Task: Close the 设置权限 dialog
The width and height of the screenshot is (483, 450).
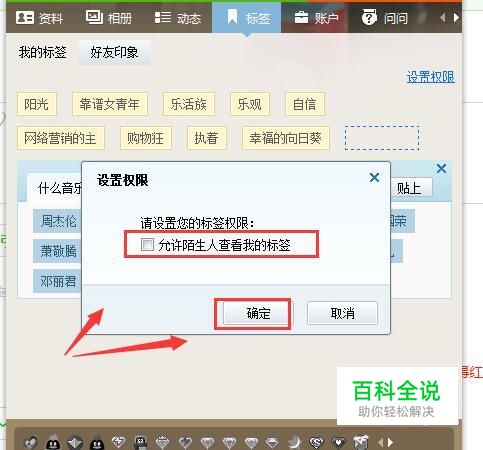Action: [x=374, y=177]
